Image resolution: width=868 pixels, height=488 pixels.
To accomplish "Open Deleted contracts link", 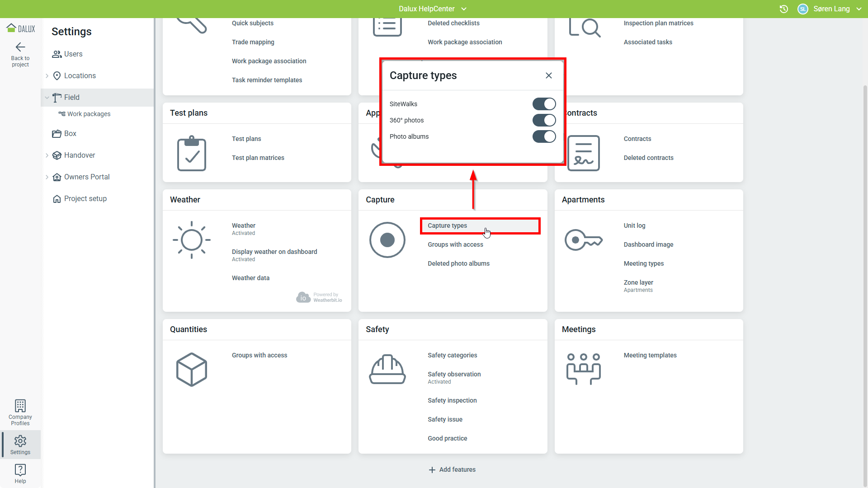I will tap(648, 158).
